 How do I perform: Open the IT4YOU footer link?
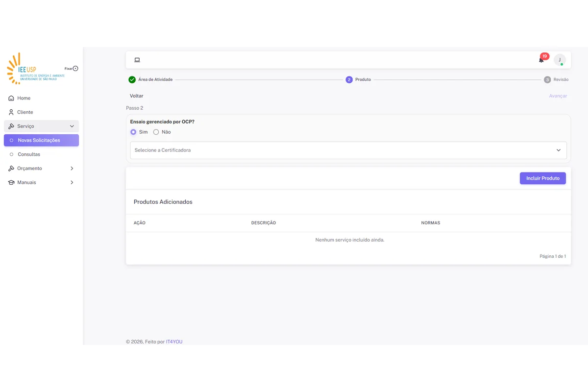point(174,342)
